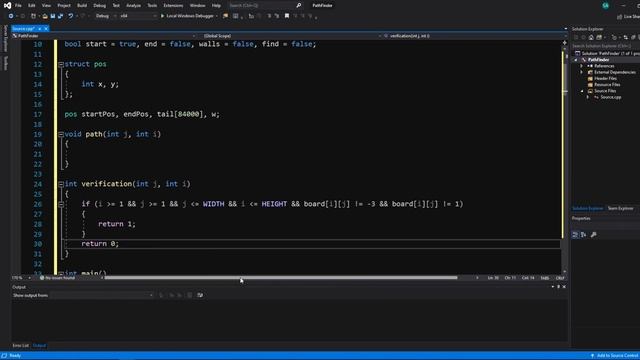This screenshot has height=360, width=640.
Task: Open the x64 platform dropdown
Action: coord(138,16)
